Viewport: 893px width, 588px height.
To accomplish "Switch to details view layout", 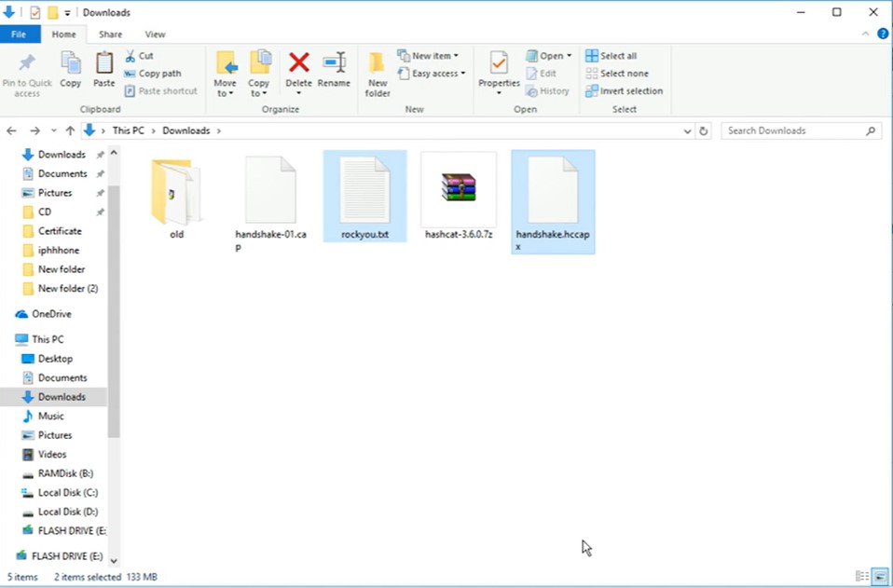I will [862, 577].
